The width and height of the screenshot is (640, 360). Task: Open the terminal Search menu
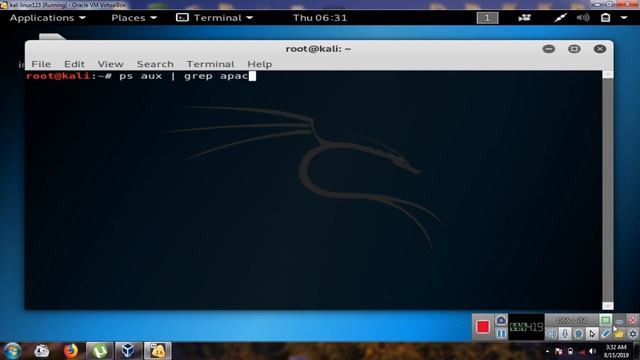(155, 64)
